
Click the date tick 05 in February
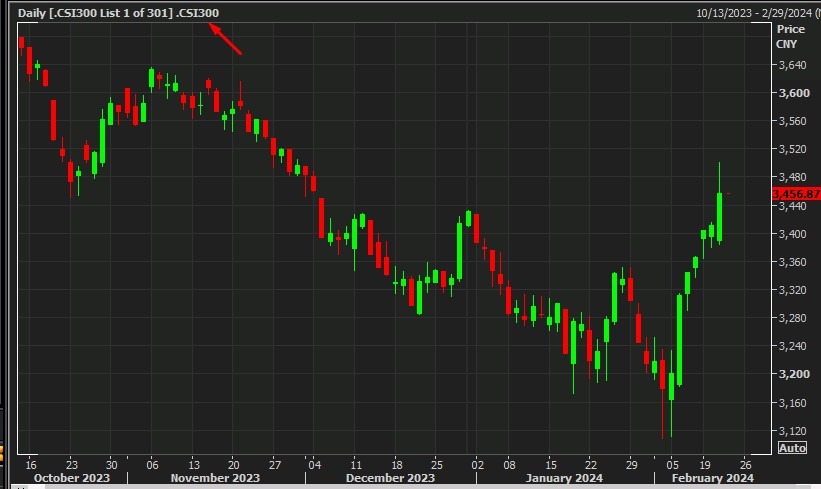coord(672,465)
